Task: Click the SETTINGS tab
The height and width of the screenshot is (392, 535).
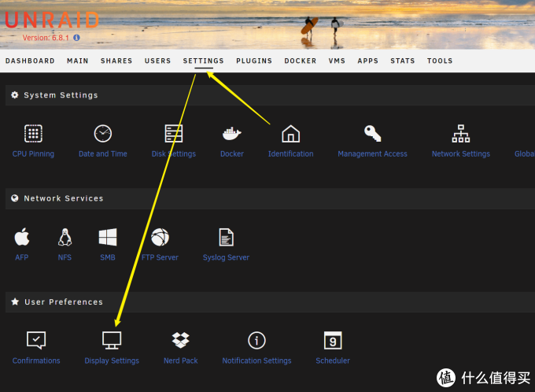Action: (203, 61)
